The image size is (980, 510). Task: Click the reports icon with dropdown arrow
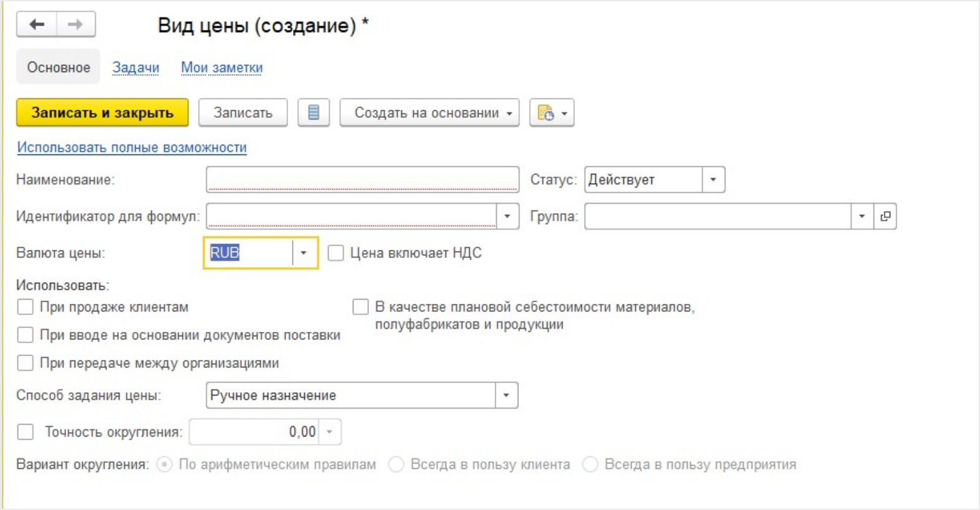[551, 113]
